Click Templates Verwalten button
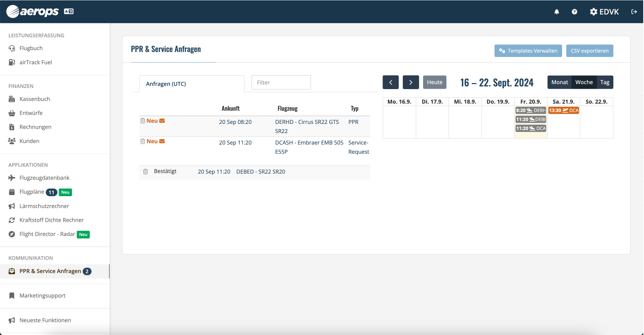Image resolution: width=644 pixels, height=335 pixels. pyautogui.click(x=528, y=51)
